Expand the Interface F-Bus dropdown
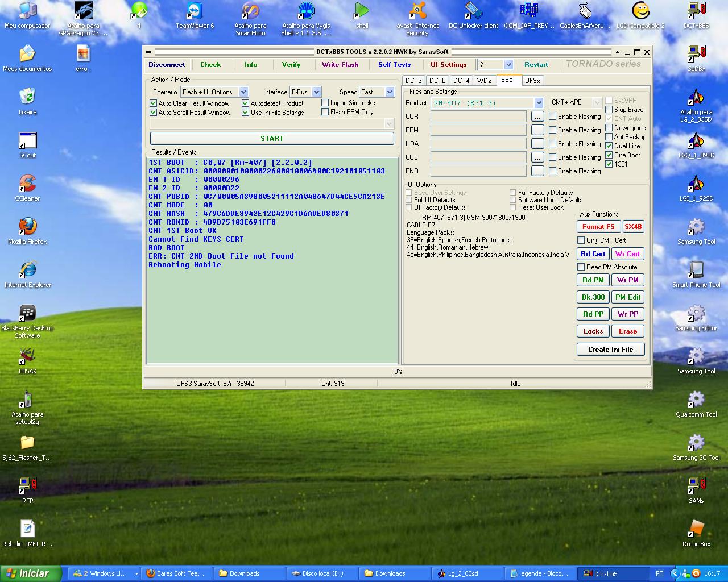The image size is (728, 582). [316, 92]
